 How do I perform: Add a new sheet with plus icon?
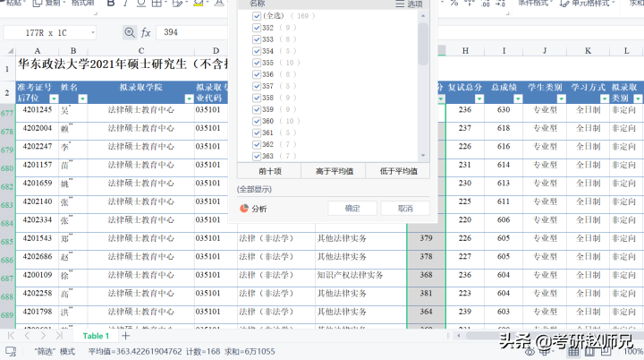pyautogui.click(x=126, y=336)
